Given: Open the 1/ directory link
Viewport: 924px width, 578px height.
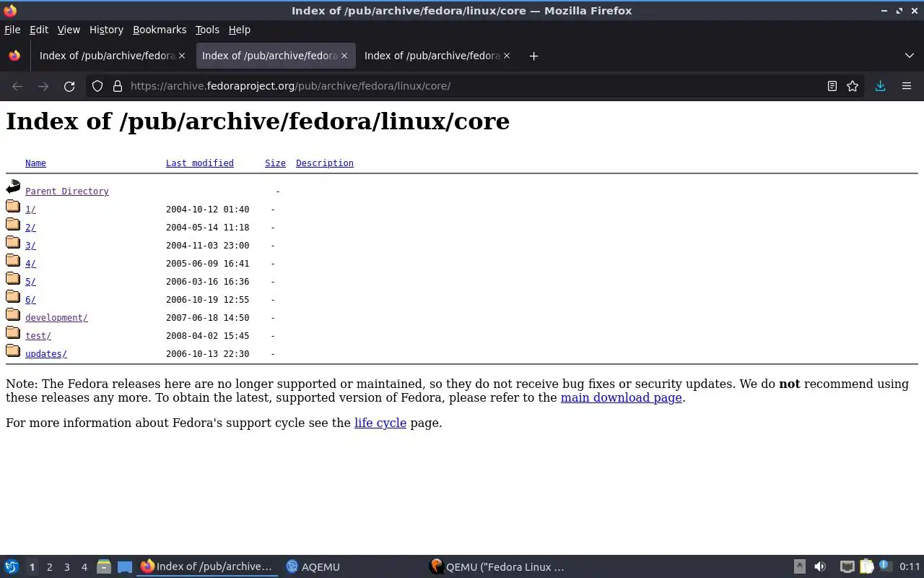Looking at the screenshot, I should (x=30, y=210).
